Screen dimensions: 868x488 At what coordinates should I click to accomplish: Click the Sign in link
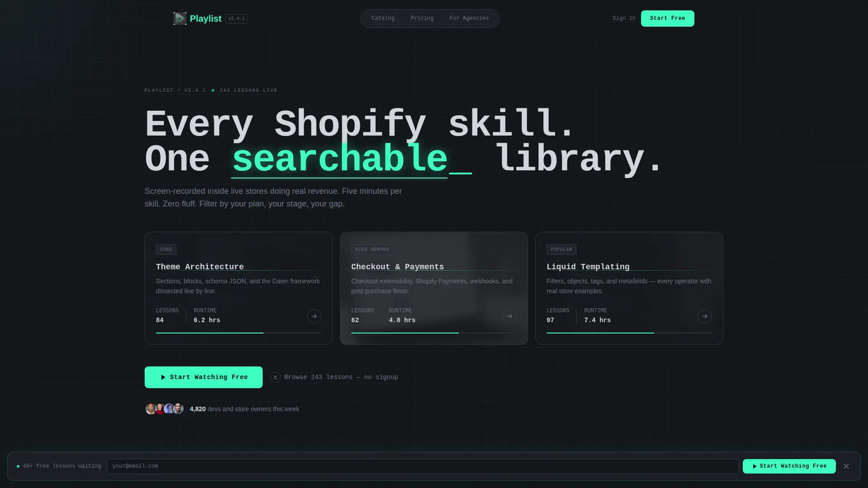click(x=624, y=19)
